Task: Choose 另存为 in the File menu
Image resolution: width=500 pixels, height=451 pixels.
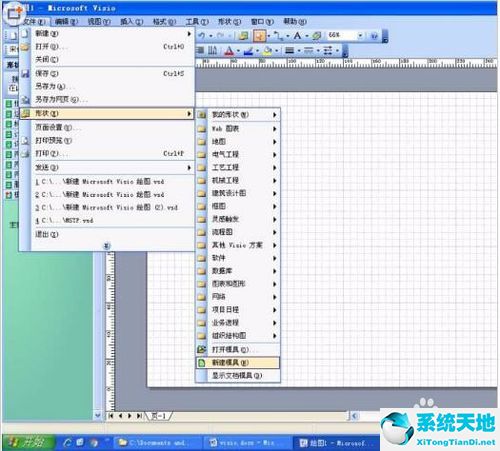Action: pos(107,86)
